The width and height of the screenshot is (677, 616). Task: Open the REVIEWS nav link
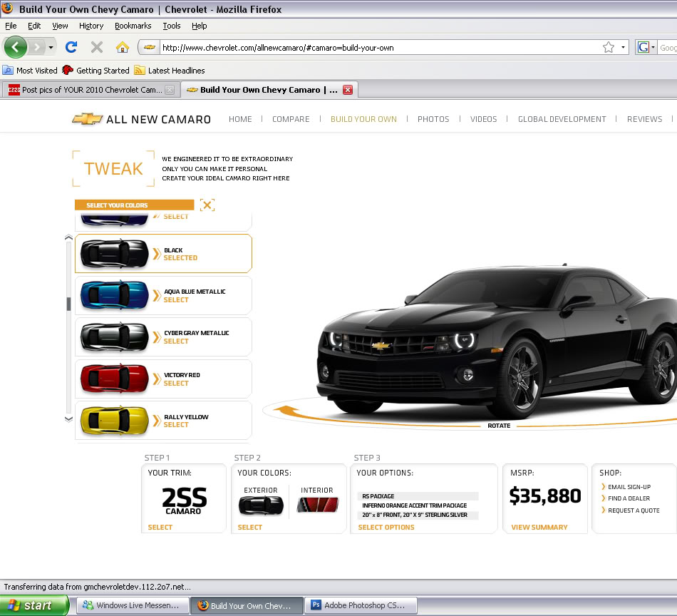(644, 119)
